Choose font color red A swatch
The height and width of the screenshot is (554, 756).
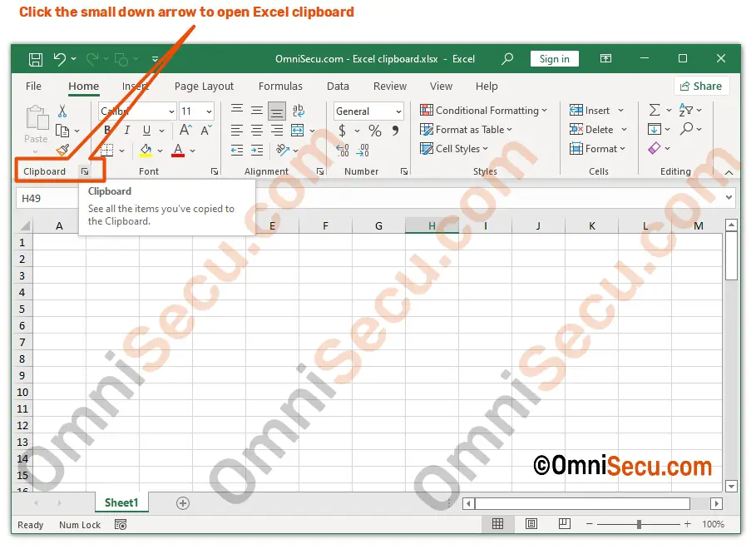tap(178, 151)
